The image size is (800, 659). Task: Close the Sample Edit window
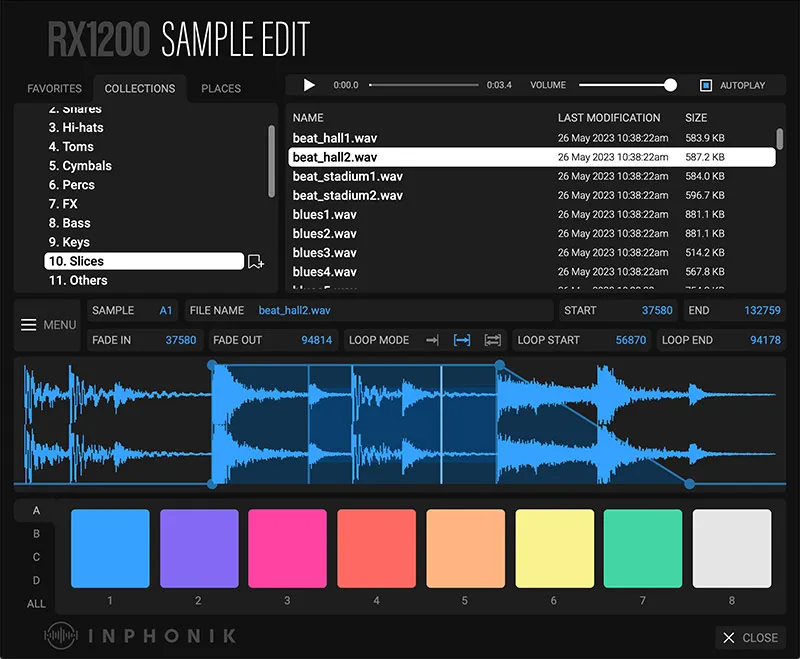click(x=750, y=638)
